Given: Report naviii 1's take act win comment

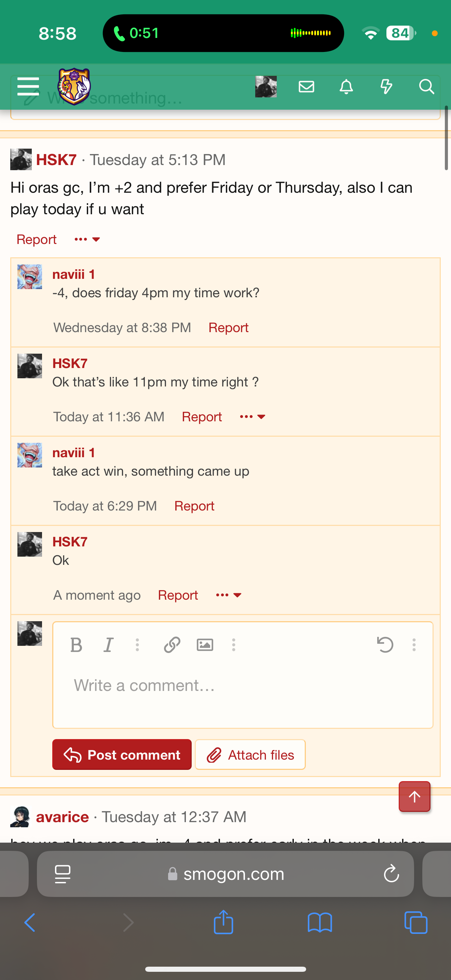Looking at the screenshot, I should (x=194, y=506).
